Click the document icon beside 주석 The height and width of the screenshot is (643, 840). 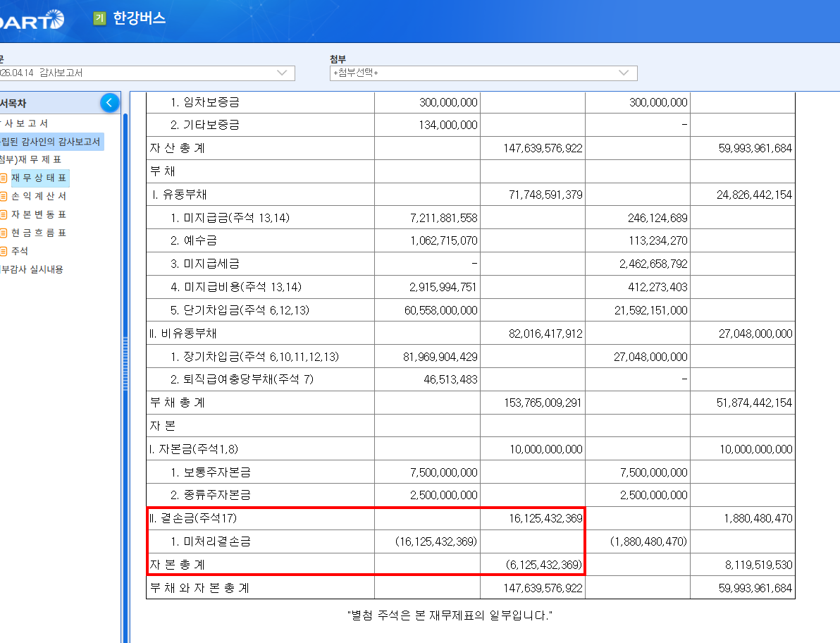[4, 251]
